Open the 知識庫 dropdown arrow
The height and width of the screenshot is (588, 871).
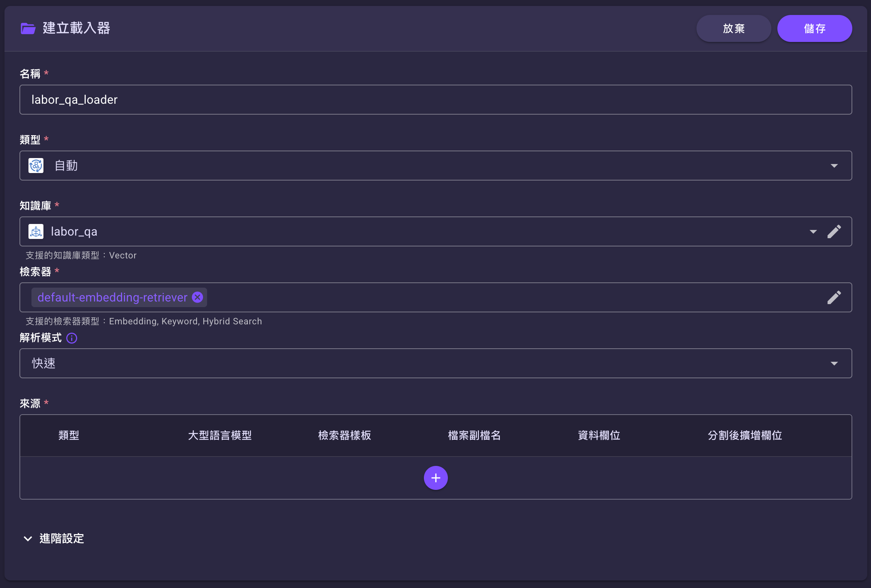click(x=813, y=231)
